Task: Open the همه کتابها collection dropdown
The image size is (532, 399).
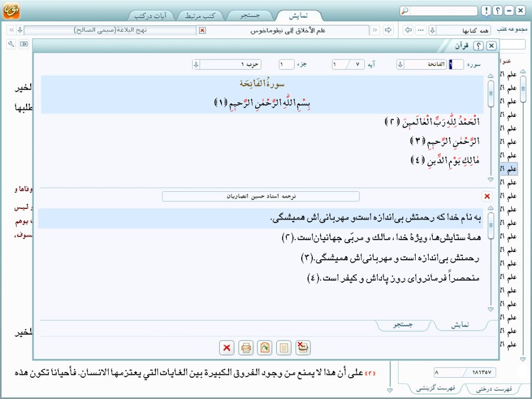Action: (x=460, y=31)
